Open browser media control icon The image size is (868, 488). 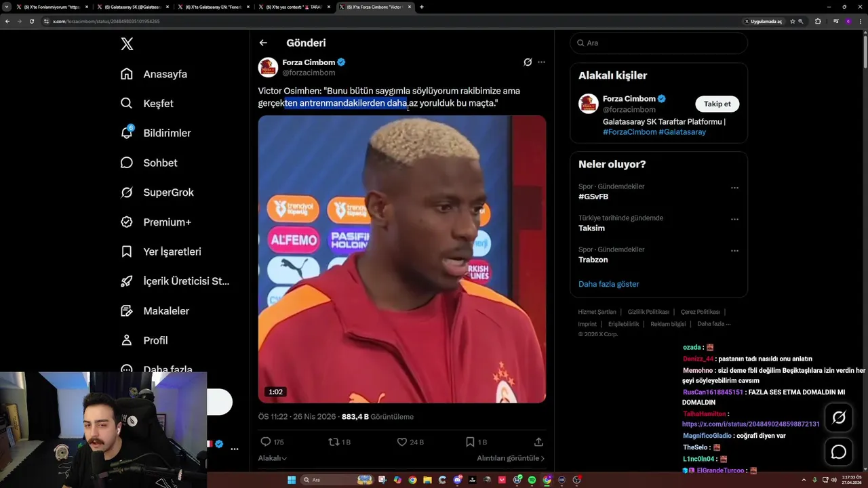coord(836,21)
